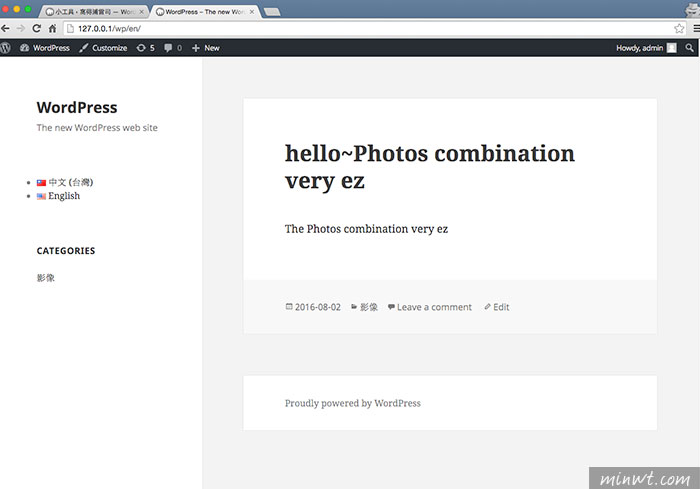
Task: Bookmark page with the star icon
Action: (x=679, y=29)
